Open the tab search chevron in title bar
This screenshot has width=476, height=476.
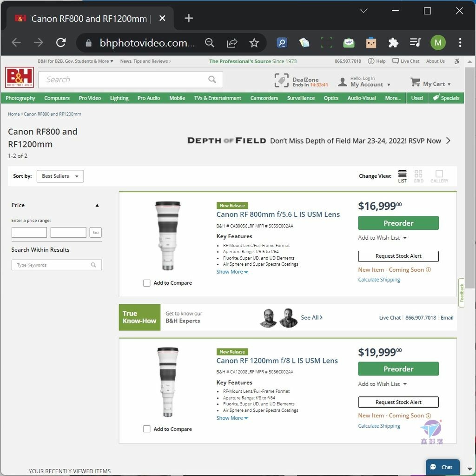point(364,11)
